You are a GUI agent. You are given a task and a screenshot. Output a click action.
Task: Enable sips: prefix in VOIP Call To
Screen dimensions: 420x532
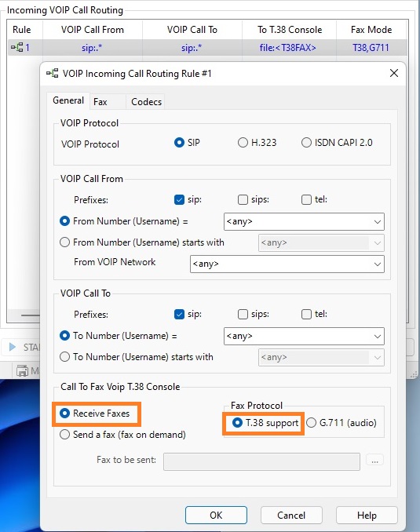243,314
